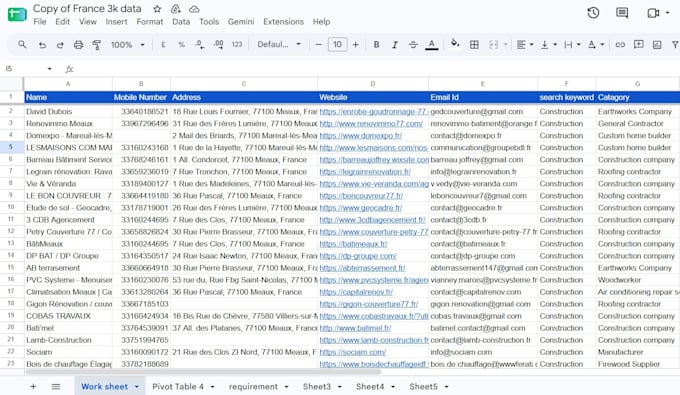
Task: Insert a link with chain icon
Action: (x=620, y=45)
